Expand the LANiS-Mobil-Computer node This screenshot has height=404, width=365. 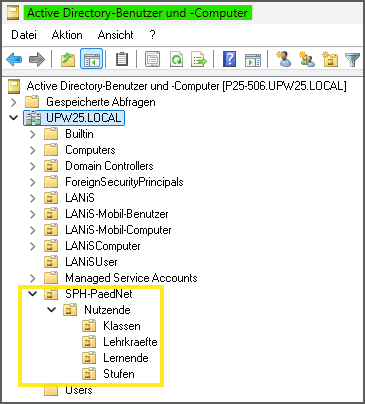33,230
